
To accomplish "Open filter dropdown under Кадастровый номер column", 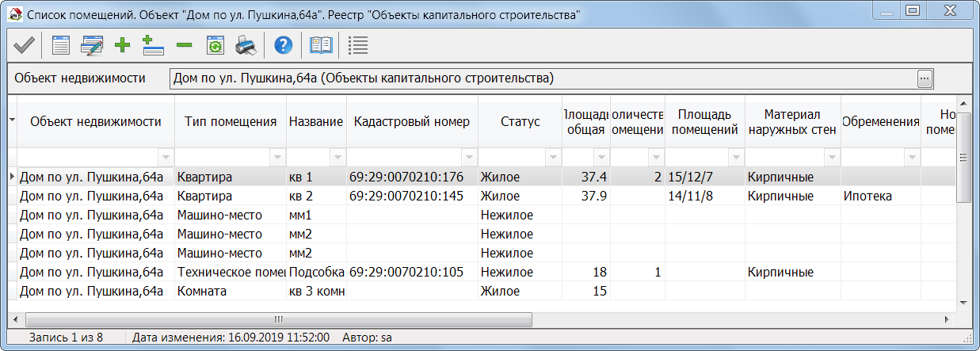I will (470, 157).
